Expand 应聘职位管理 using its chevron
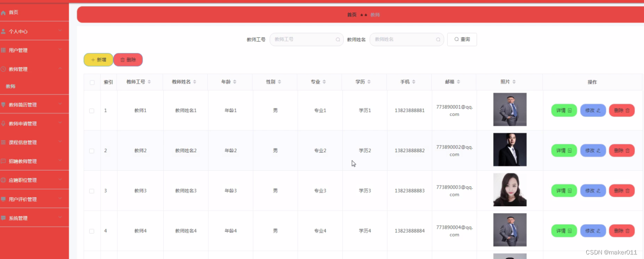The image size is (644, 259). [x=60, y=179]
